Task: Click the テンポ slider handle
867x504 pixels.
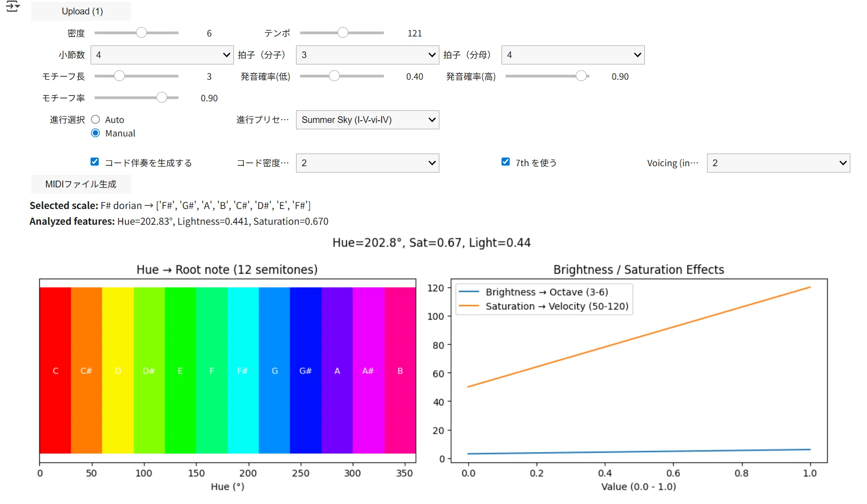Action: pyautogui.click(x=343, y=33)
